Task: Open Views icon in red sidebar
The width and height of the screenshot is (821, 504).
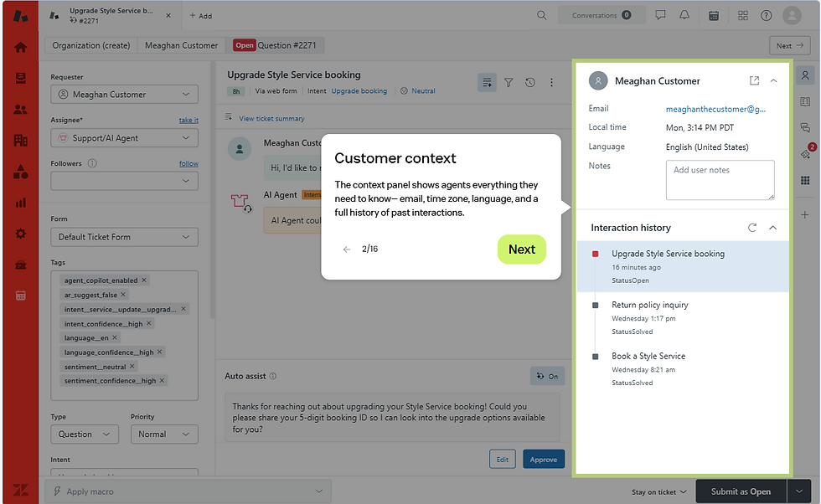Action: tap(20, 78)
